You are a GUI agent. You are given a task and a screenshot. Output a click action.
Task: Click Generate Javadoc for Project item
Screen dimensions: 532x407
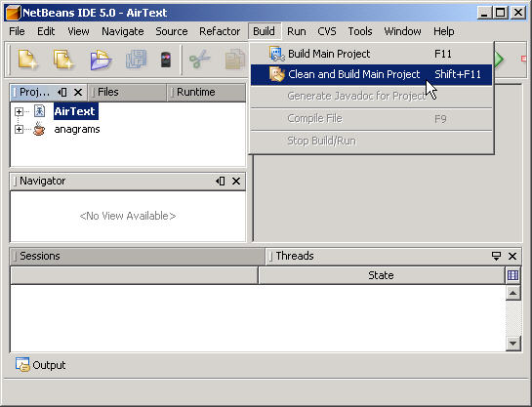(x=372, y=96)
